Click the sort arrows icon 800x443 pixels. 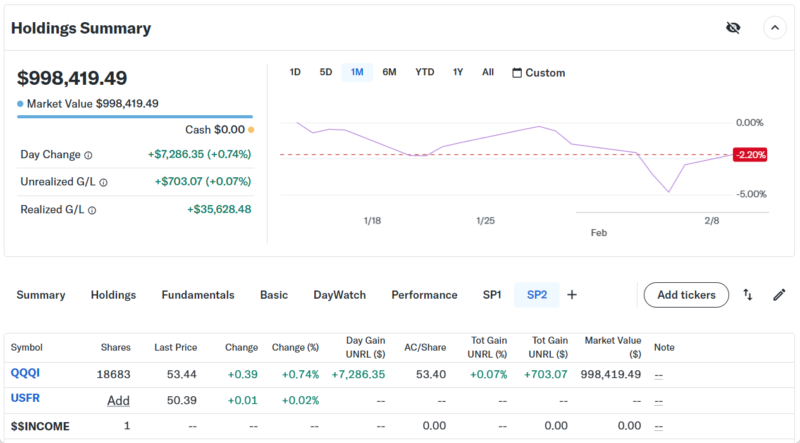tap(748, 295)
